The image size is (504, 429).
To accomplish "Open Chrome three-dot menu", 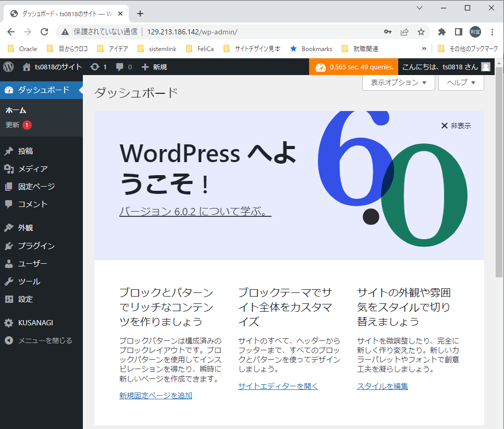I will [492, 31].
